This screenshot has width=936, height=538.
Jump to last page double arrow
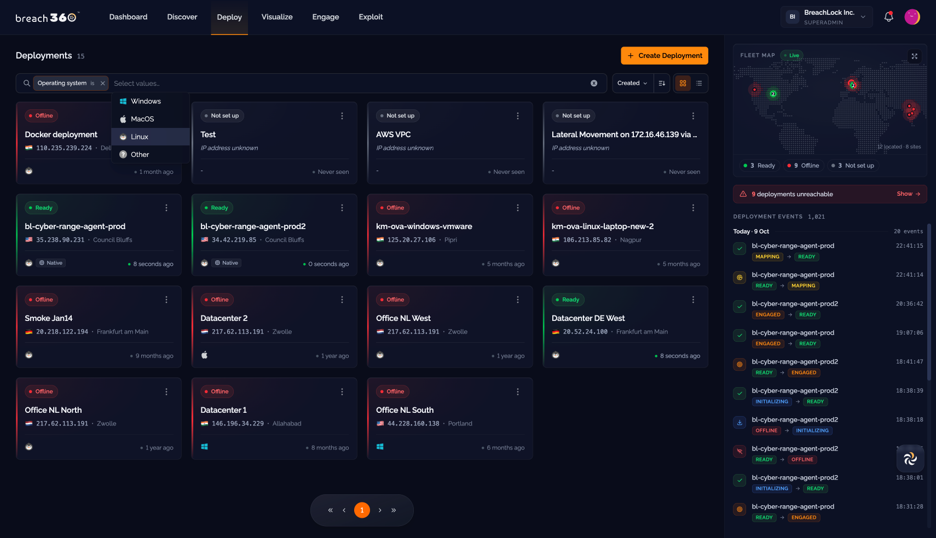(x=393, y=510)
